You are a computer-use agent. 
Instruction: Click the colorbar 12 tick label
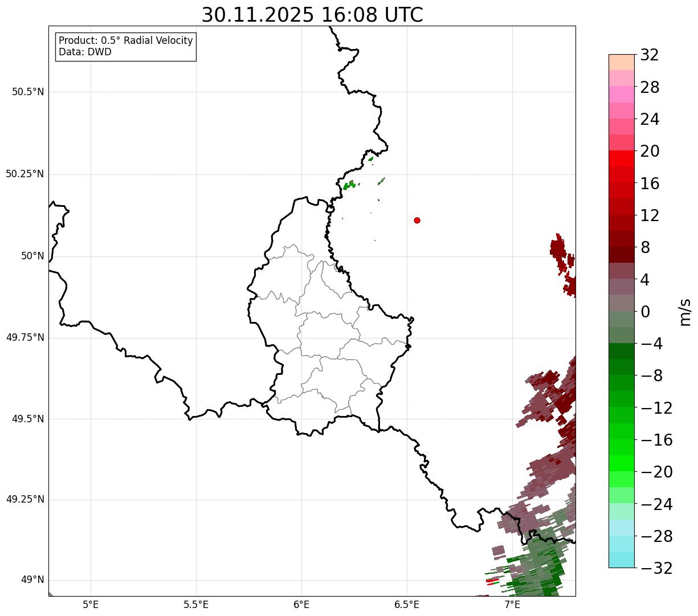(650, 215)
